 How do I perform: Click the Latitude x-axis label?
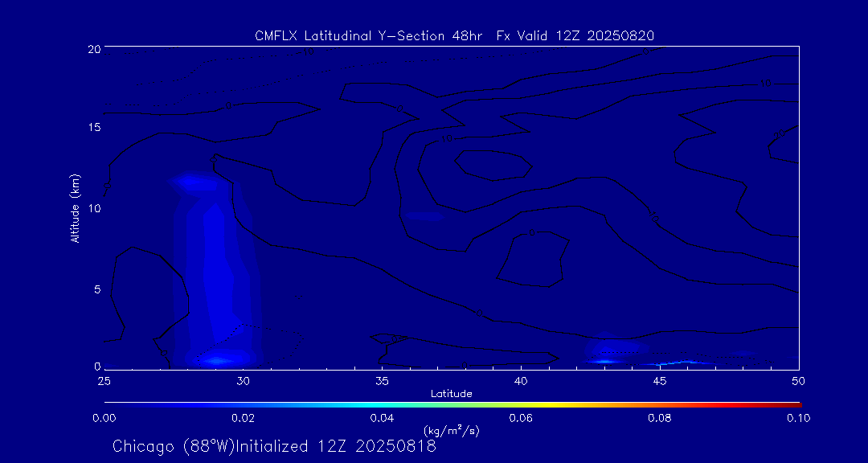451,393
